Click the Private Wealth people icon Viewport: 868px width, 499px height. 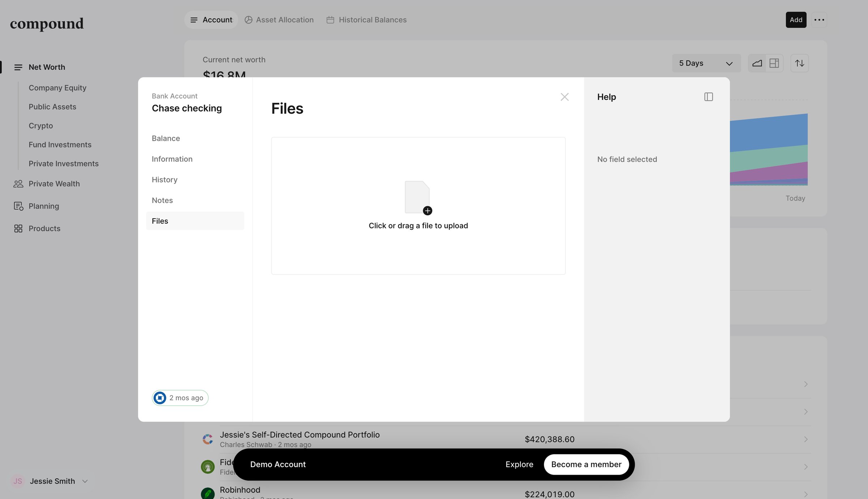[x=18, y=184]
